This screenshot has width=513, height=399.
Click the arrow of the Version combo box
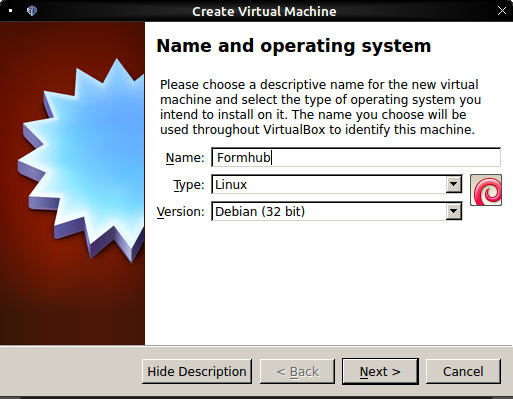click(453, 211)
